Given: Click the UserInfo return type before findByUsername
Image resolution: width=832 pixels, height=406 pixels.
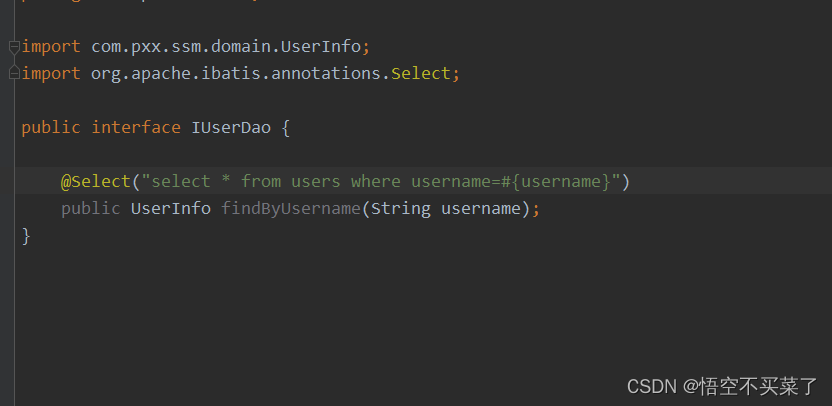Looking at the screenshot, I should click(170, 208).
